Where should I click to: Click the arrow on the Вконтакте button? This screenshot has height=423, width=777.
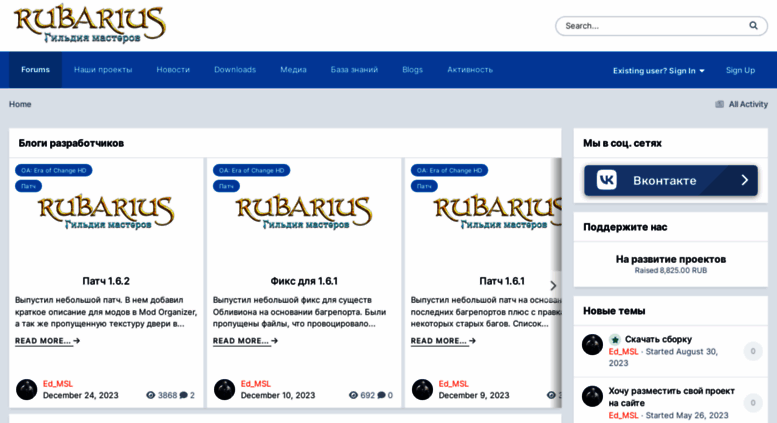pyautogui.click(x=744, y=180)
